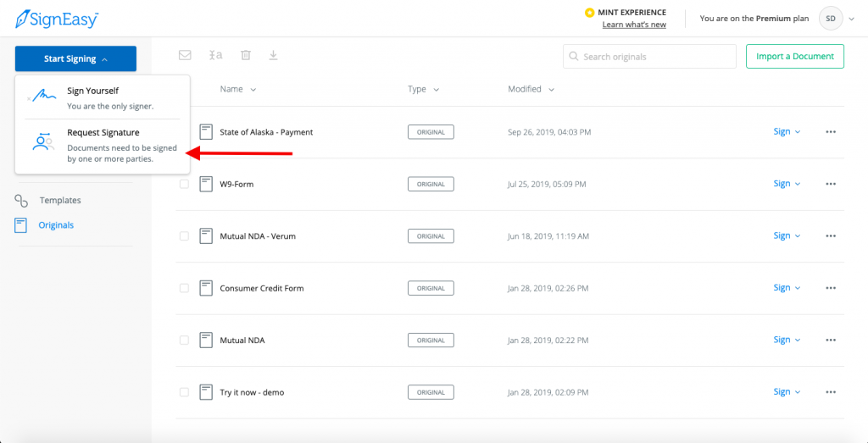The width and height of the screenshot is (868, 443).
Task: Choose the Sign Yourself menu option
Action: point(103,98)
